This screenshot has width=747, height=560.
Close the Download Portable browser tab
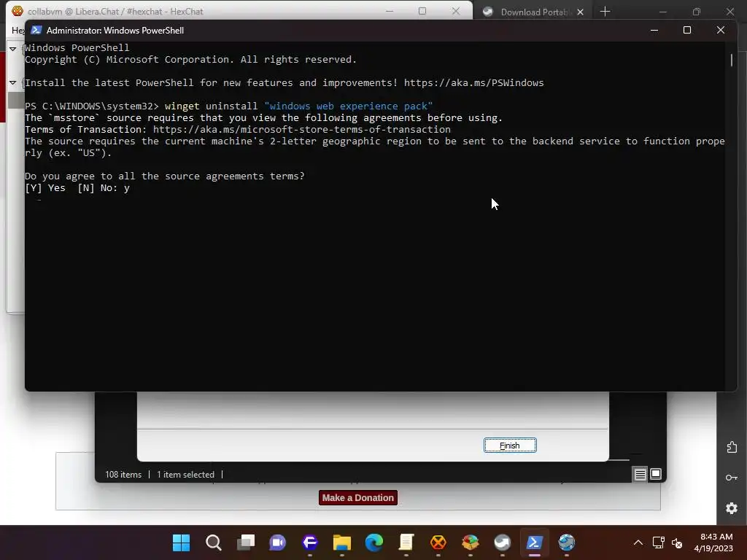[580, 12]
